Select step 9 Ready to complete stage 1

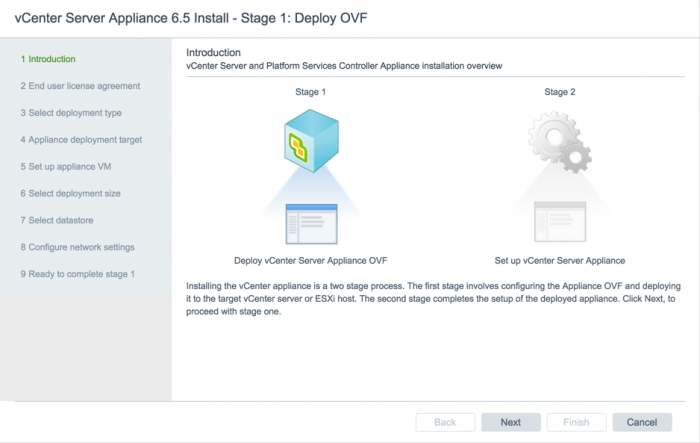click(78, 274)
